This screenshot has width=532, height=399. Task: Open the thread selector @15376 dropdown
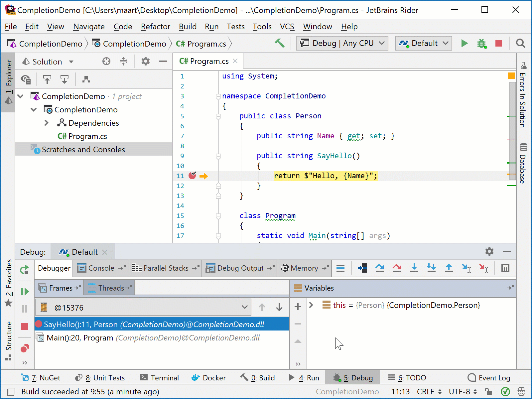[x=245, y=307]
